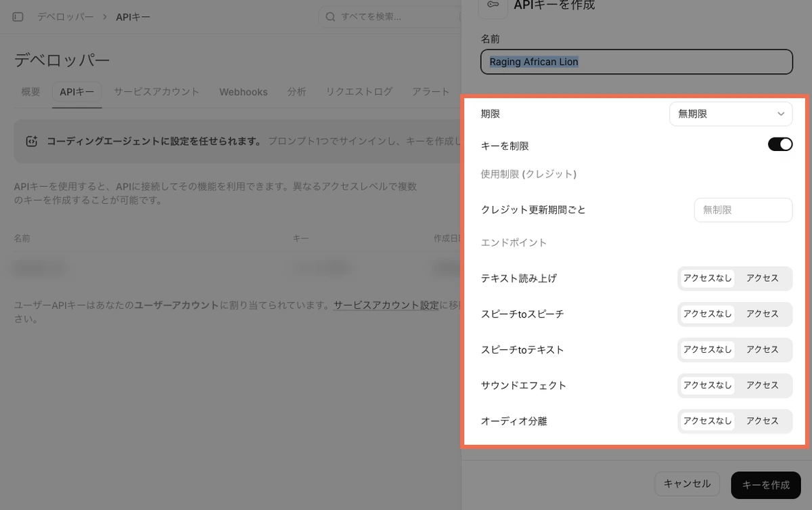Set スピーチtoテキスト to アクセス
Viewport: 812px width, 510px height.
tap(763, 349)
